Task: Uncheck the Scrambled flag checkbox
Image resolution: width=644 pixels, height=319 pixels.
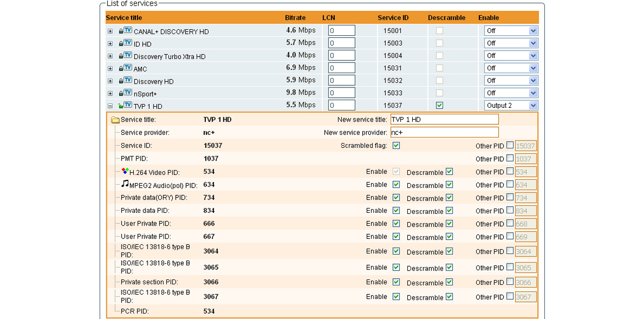Action: pos(396,145)
